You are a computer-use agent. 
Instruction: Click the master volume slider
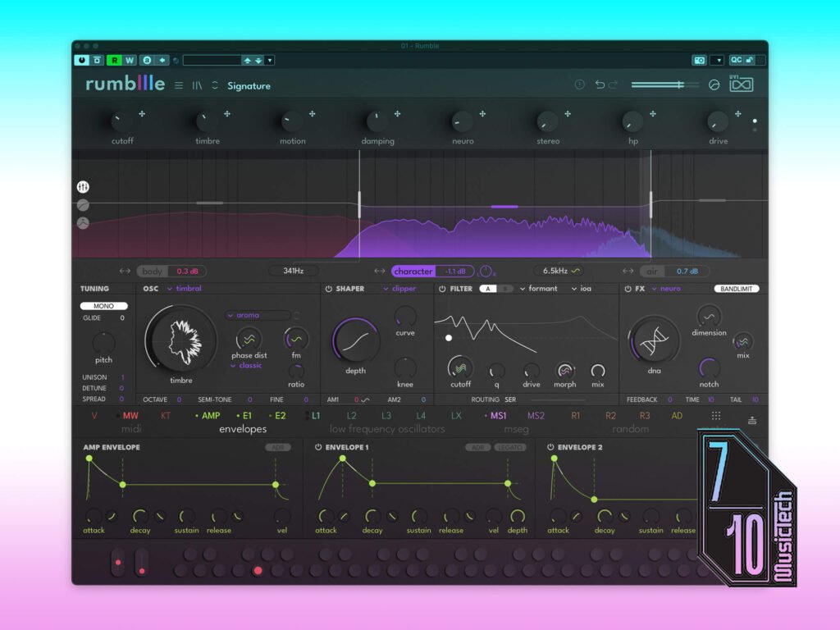tap(664, 84)
